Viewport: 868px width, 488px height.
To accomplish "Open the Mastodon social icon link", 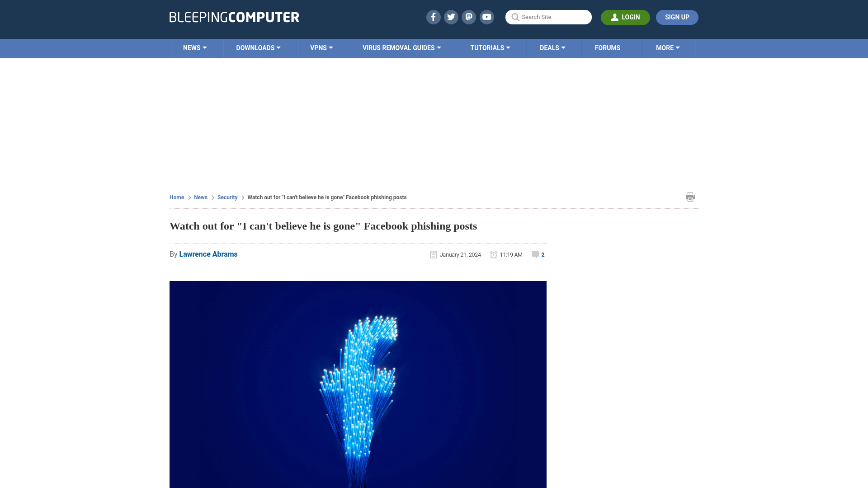I will click(469, 17).
